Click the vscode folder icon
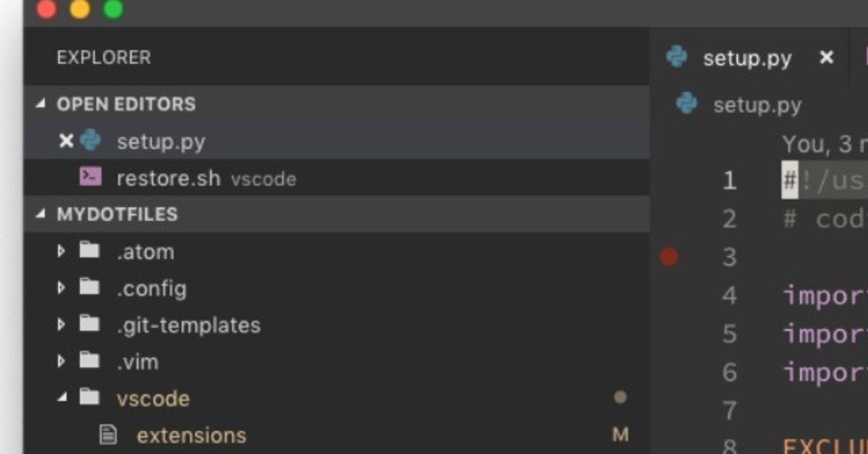Image resolution: width=868 pixels, height=454 pixels. tap(90, 397)
